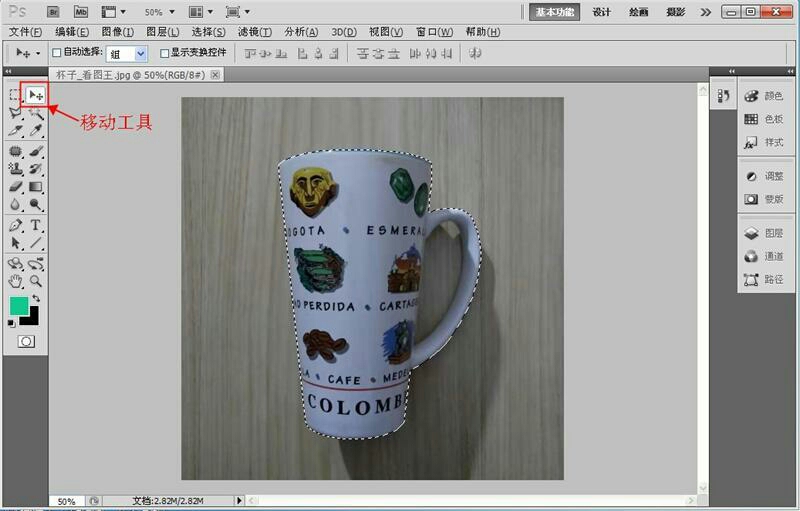800x511 pixels.
Task: Click the 50% zoom field in status bar
Action: (67, 501)
